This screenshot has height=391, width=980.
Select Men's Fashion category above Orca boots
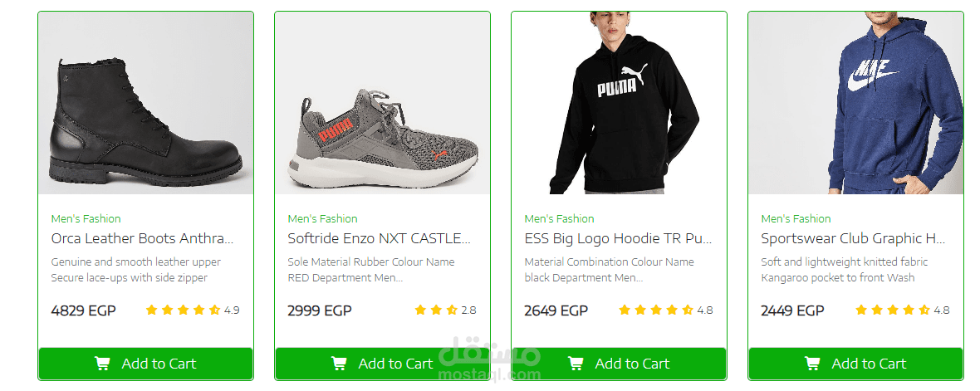[86, 219]
